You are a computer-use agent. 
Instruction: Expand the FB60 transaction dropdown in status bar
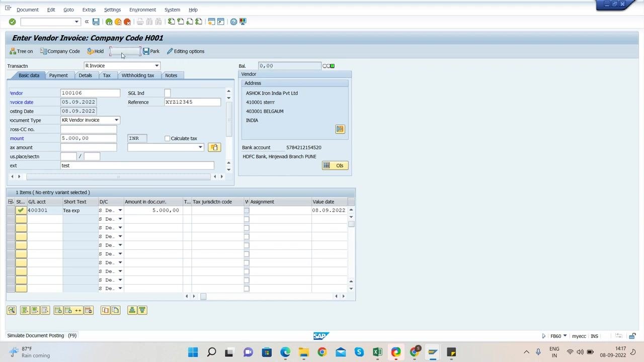coord(565,336)
